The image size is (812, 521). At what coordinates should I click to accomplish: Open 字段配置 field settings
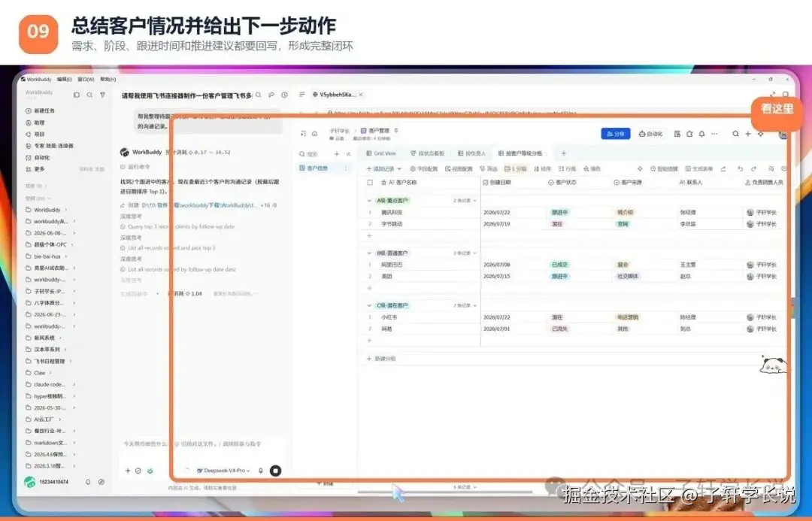click(x=423, y=169)
